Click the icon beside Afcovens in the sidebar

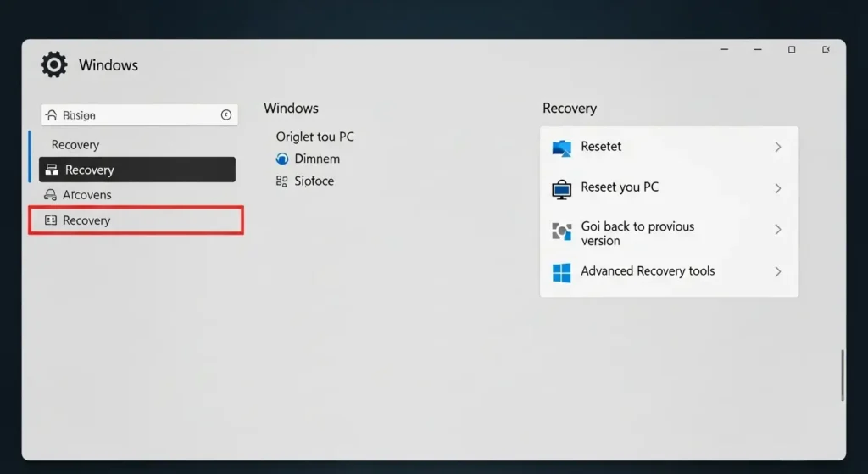(50, 195)
